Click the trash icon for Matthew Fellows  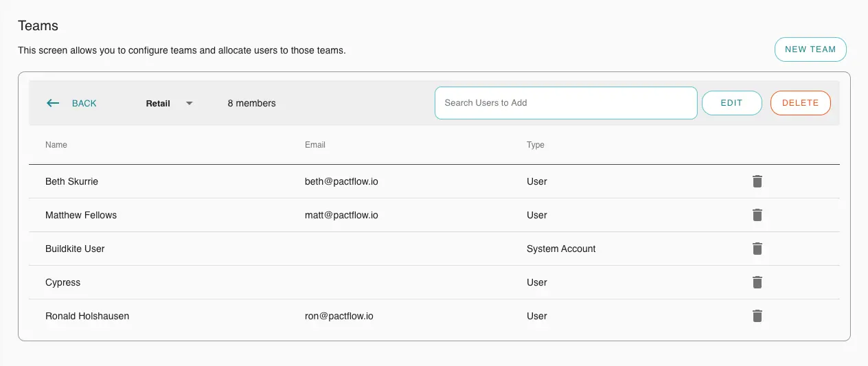pyautogui.click(x=757, y=215)
